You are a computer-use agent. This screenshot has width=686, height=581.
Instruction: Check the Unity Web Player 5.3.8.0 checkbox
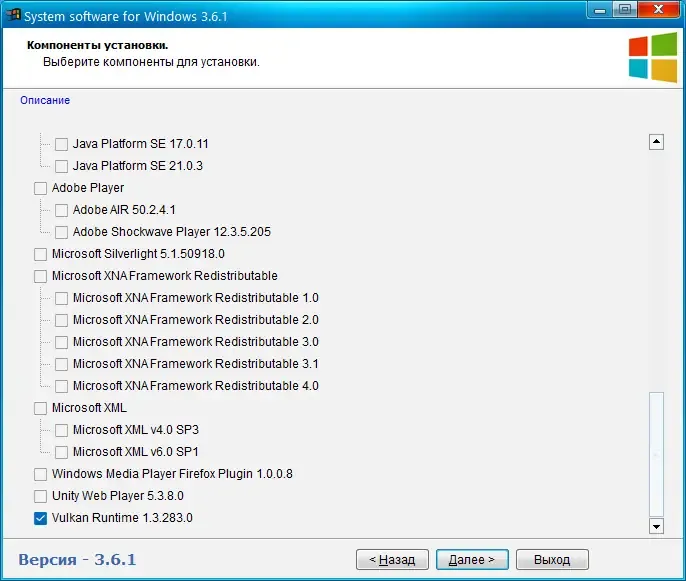tap(40, 496)
